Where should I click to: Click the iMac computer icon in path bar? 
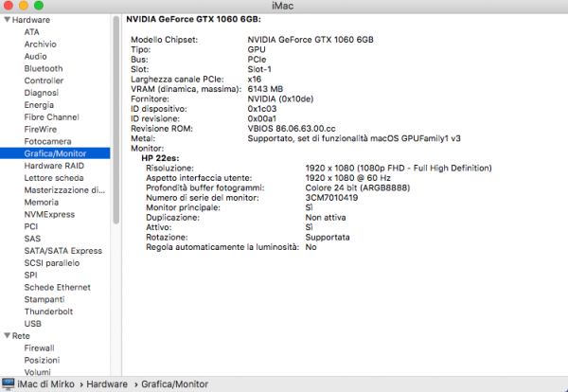click(x=8, y=384)
